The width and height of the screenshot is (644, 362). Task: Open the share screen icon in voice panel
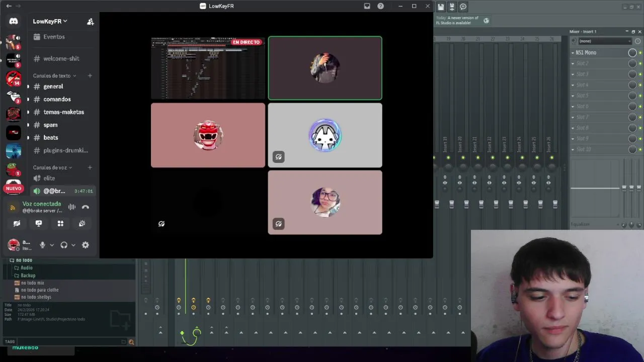[39, 223]
